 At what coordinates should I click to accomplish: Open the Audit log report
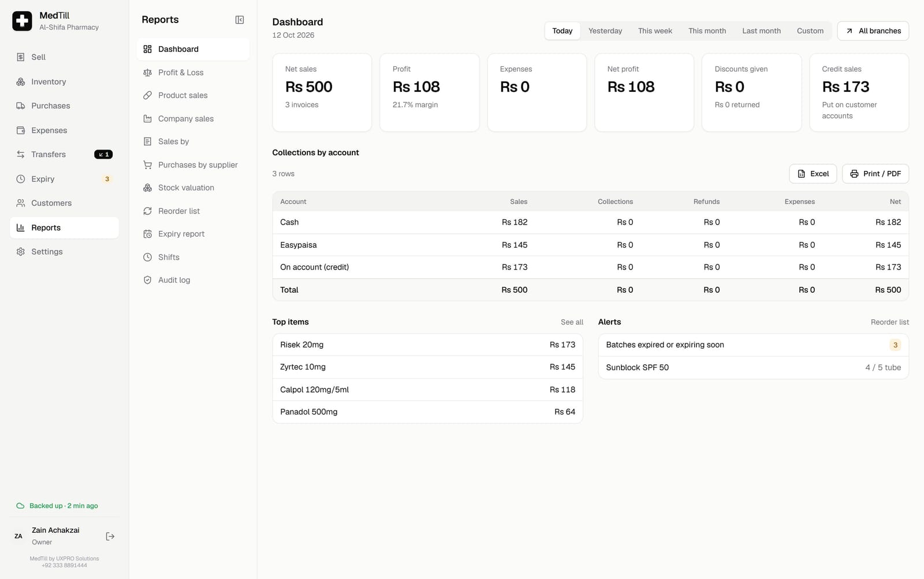[193, 280]
